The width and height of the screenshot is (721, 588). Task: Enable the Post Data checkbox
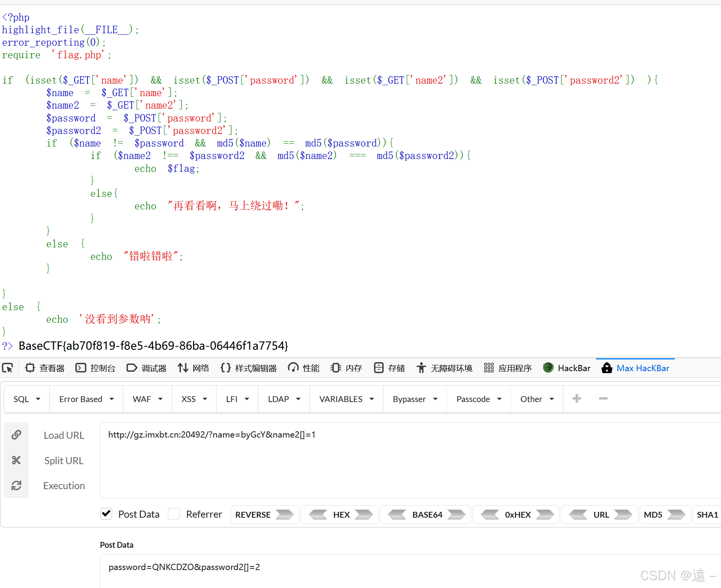click(x=106, y=514)
